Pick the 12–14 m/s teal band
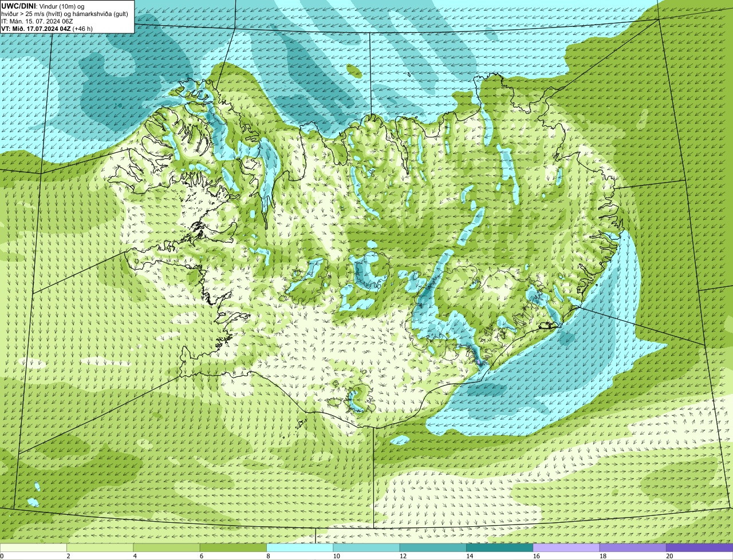733x560 pixels. (x=433, y=547)
